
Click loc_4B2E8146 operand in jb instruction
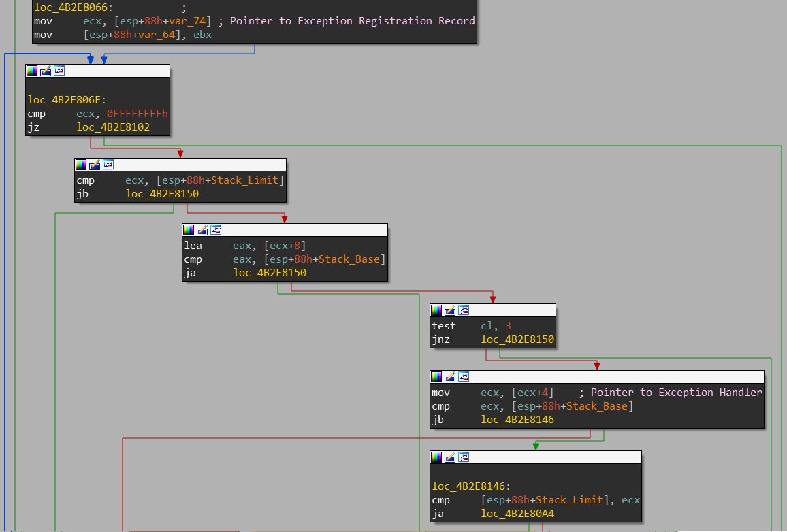point(517,420)
